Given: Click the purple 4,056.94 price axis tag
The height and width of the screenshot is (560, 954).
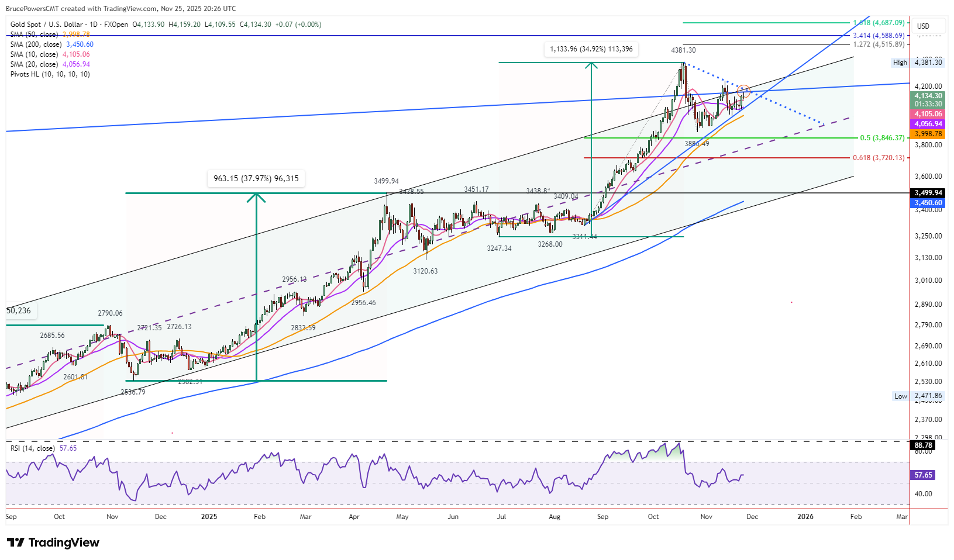Looking at the screenshot, I should click(928, 124).
